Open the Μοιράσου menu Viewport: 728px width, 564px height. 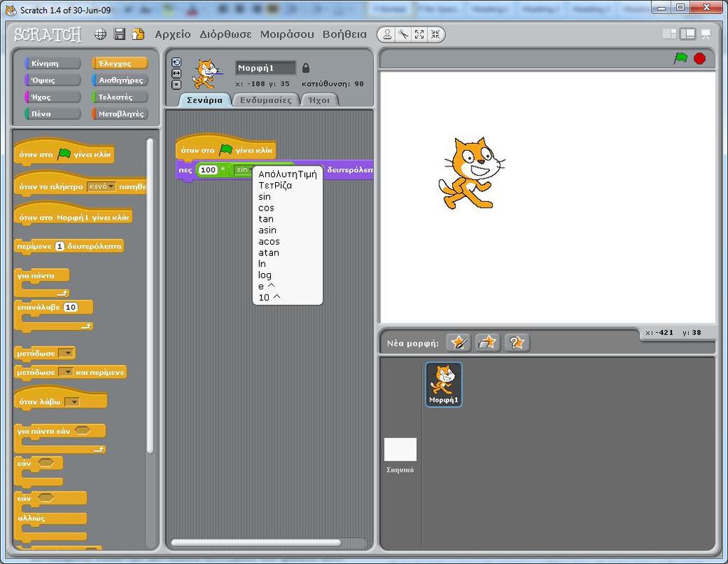click(x=287, y=34)
